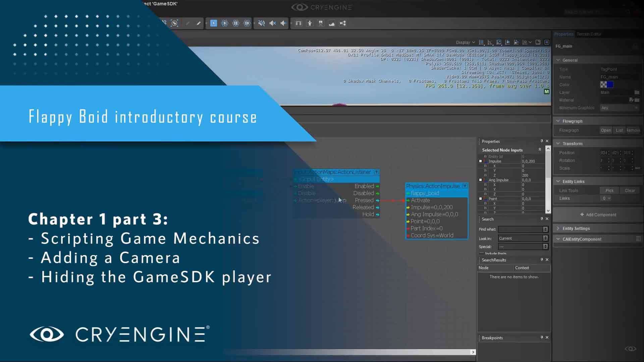Switch to the Terrain Editor tab
This screenshot has width=644, height=362.
(x=589, y=34)
